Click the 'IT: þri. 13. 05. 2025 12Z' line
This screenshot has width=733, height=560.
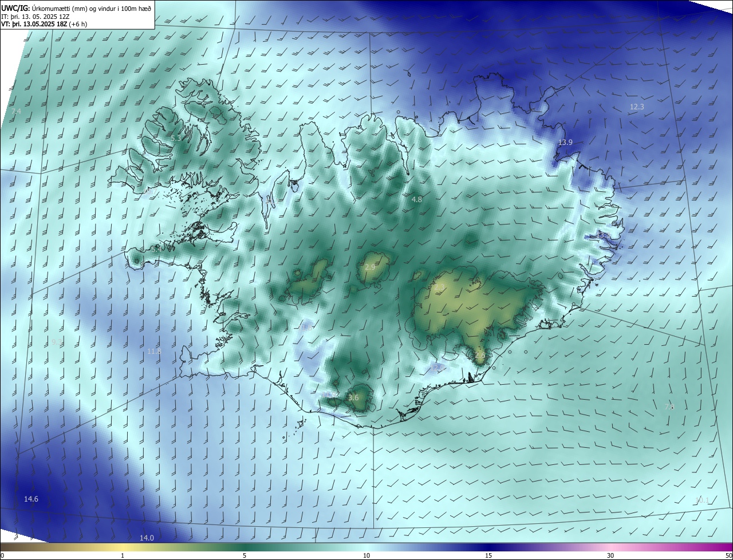pyautogui.click(x=34, y=17)
